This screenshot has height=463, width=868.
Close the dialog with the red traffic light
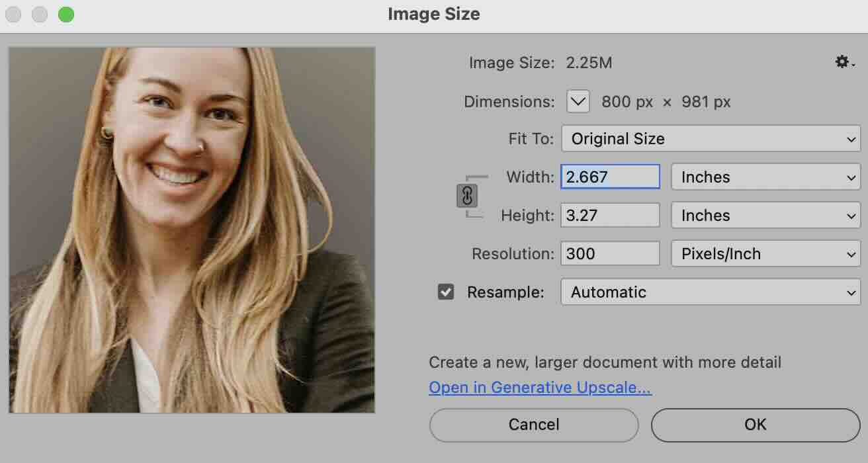[x=13, y=13]
